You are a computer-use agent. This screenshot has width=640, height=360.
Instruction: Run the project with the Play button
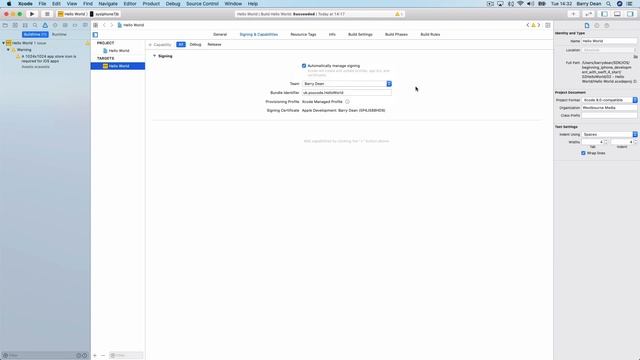pos(32,14)
